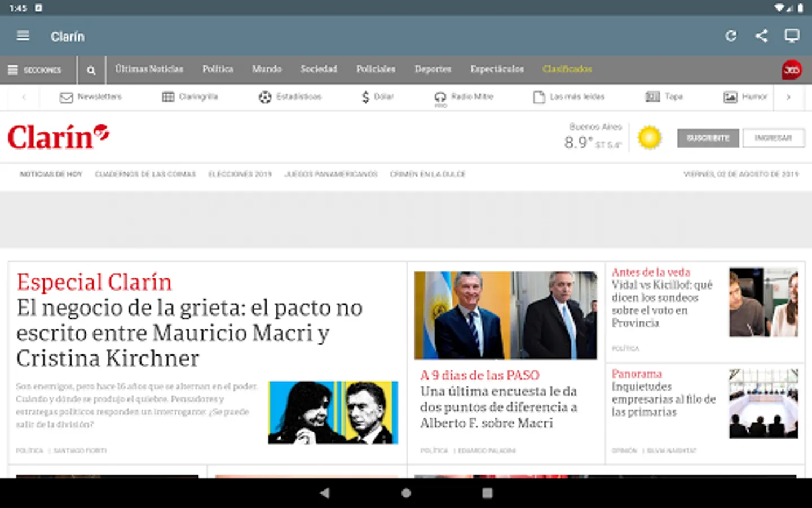812x508 pixels.
Task: Go to Últimas Noticias section
Action: coord(149,69)
